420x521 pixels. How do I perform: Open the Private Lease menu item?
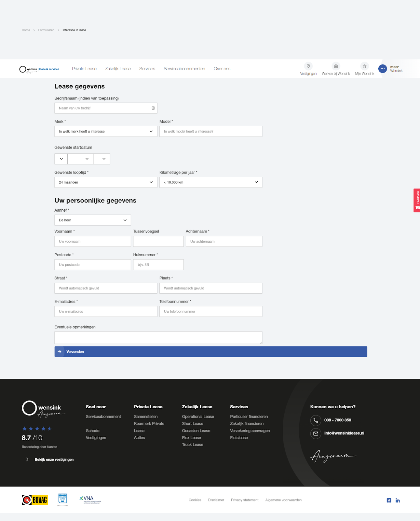coord(84,69)
